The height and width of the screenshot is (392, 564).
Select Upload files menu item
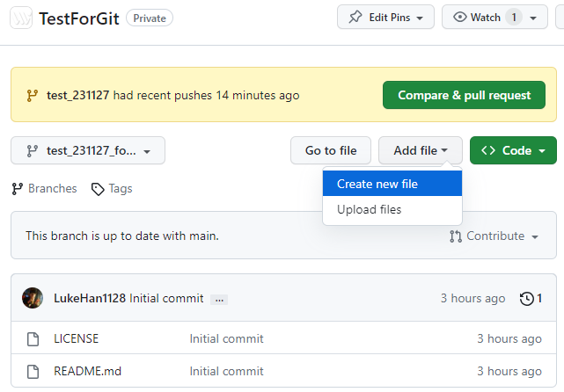click(x=392, y=209)
